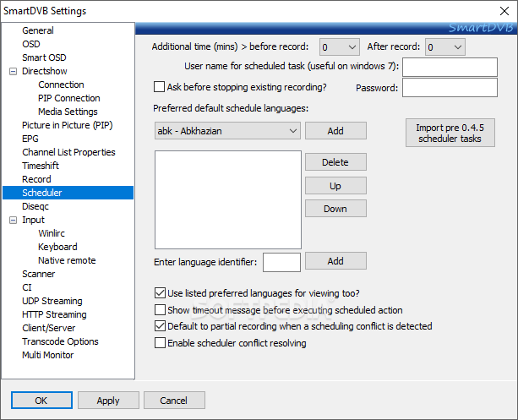Click Add next to language identifier
Viewport: 518px width, 420px height.
tap(335, 261)
